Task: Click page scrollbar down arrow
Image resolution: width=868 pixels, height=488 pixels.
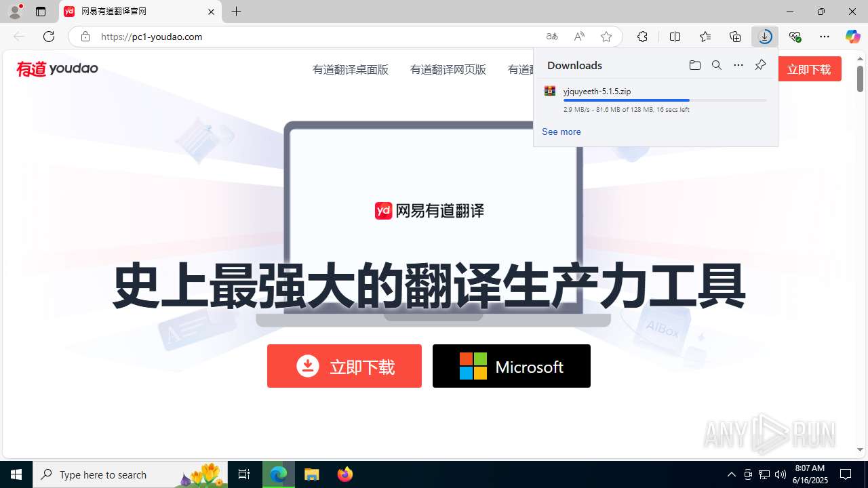Action: [861, 450]
